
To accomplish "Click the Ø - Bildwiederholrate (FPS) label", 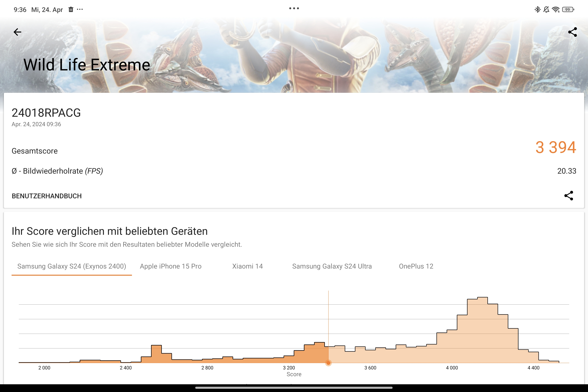I will pyautogui.click(x=57, y=171).
